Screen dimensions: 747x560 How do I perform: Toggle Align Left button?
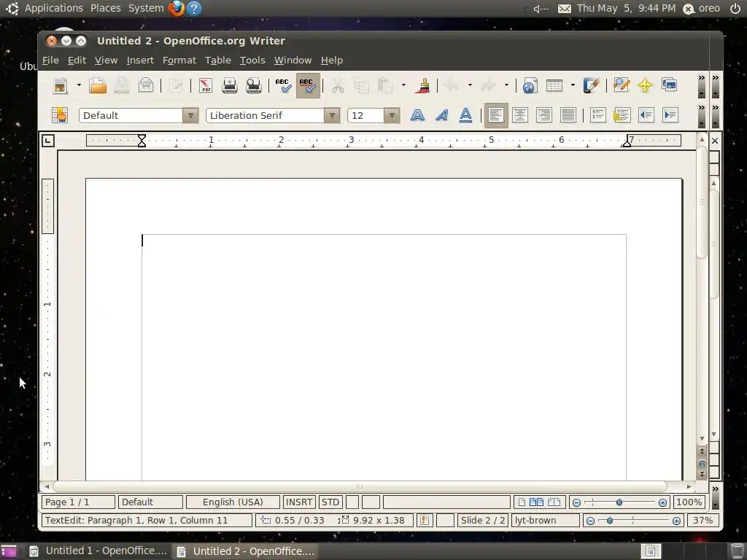click(496, 115)
